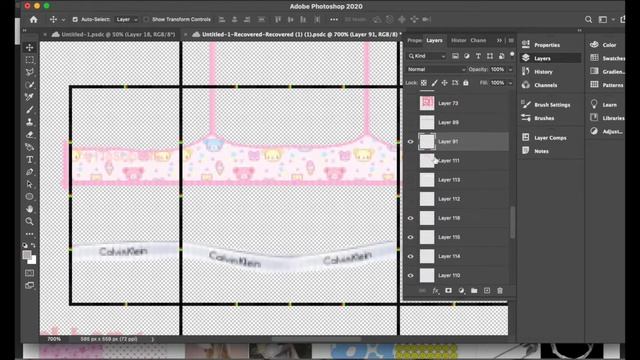Open the workspace switcher icon

(x=602, y=19)
